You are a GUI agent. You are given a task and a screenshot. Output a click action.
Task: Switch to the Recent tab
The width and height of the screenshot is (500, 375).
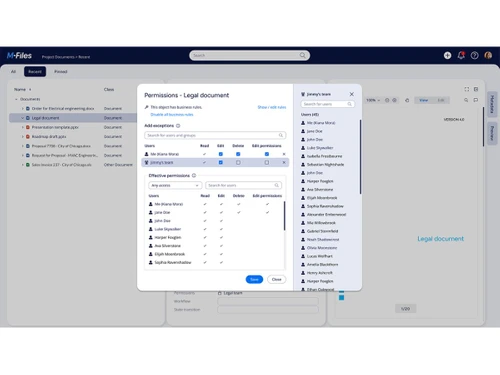click(35, 72)
